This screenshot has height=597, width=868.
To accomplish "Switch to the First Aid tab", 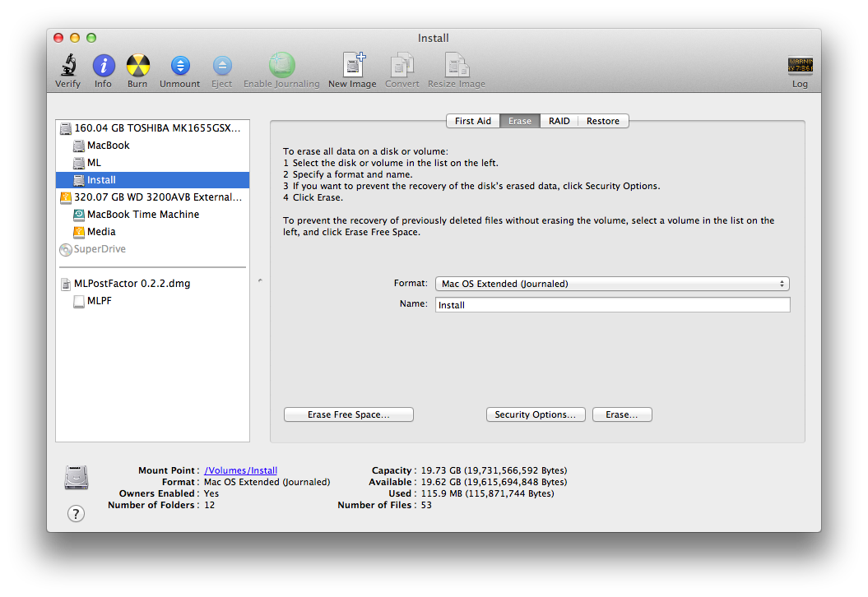I will pyautogui.click(x=473, y=121).
